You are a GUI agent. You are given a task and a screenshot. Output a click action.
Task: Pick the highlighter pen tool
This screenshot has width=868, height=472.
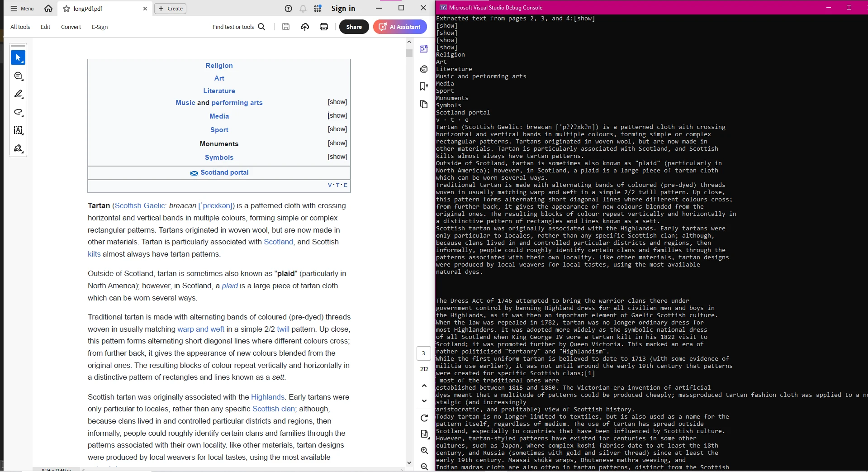18,94
